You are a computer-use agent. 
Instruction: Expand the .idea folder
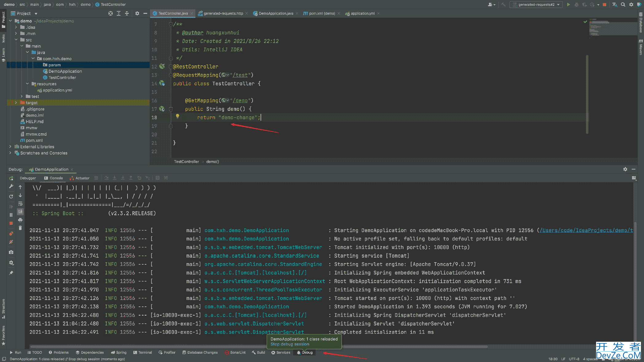tap(16, 27)
